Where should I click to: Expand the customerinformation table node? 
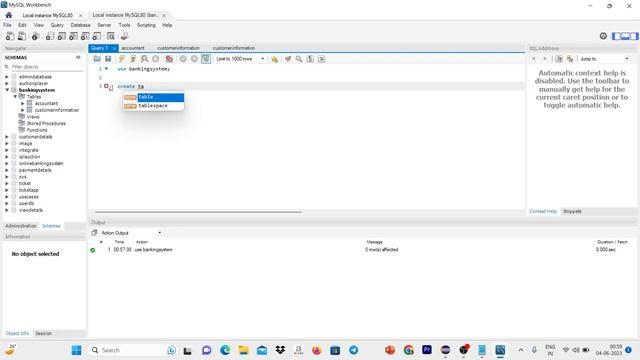pos(23,110)
